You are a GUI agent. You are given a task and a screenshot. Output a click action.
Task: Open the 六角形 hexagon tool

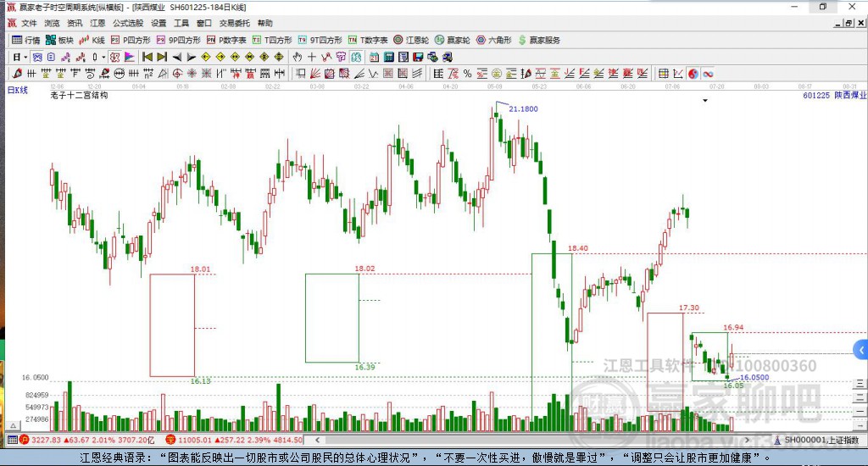tap(494, 40)
